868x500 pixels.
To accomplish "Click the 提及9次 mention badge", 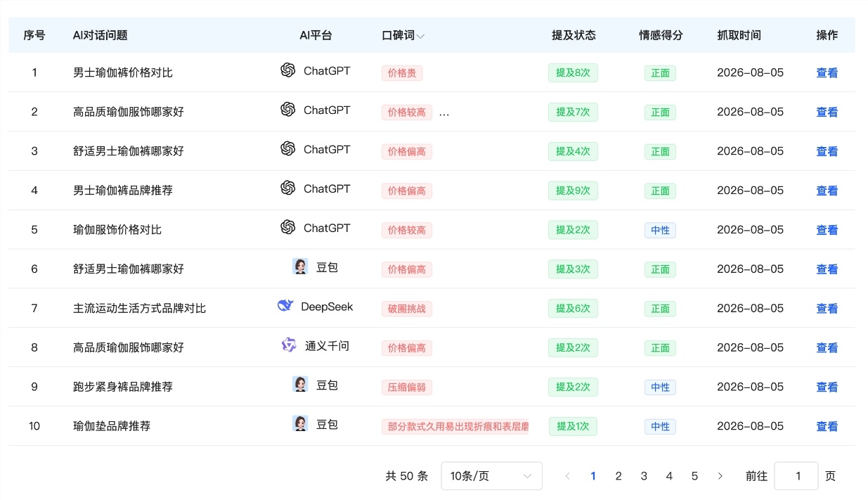I will click(573, 191).
